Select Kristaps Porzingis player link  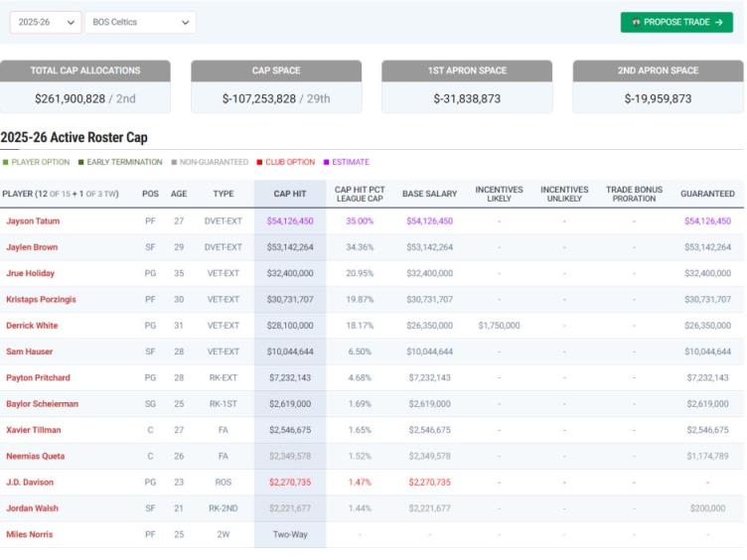click(x=39, y=300)
